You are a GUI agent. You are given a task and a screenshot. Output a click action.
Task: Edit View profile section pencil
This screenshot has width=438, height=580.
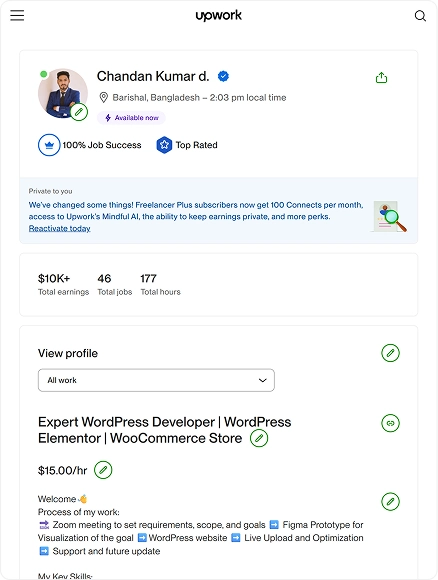[390, 353]
